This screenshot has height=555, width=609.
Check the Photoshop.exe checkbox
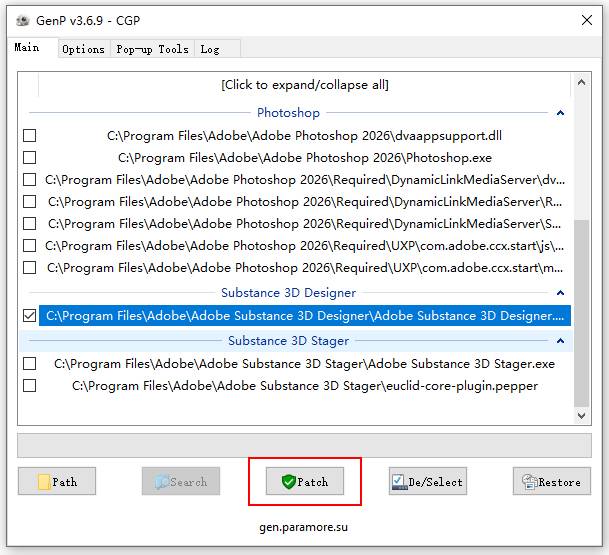point(30,158)
